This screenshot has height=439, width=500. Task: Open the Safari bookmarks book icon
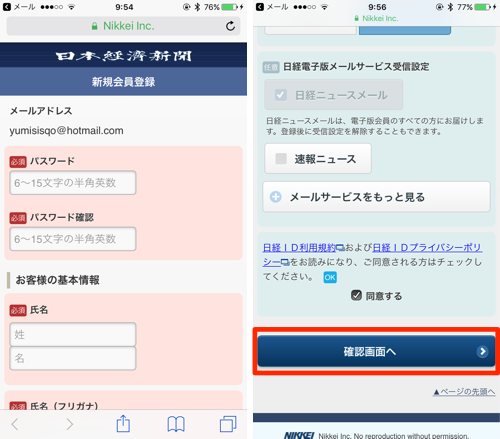176,424
